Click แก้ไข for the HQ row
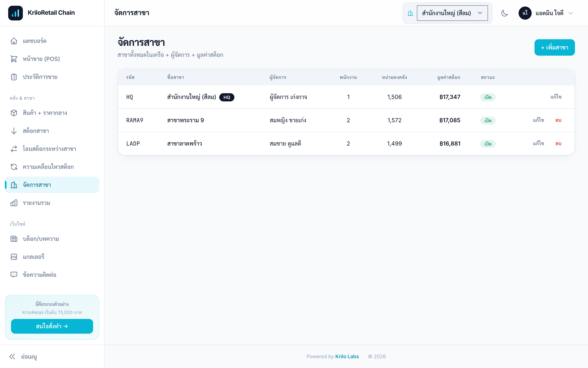588x368 pixels. point(556,97)
